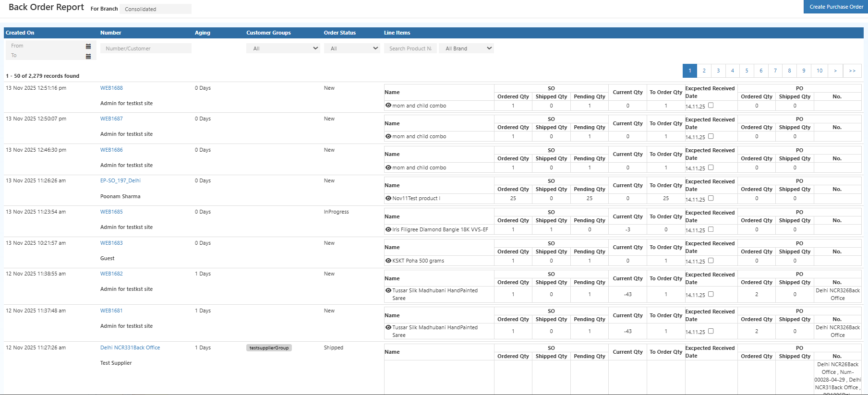
Task: Tick the received-date checkbox for WEB1688
Action: [711, 105]
